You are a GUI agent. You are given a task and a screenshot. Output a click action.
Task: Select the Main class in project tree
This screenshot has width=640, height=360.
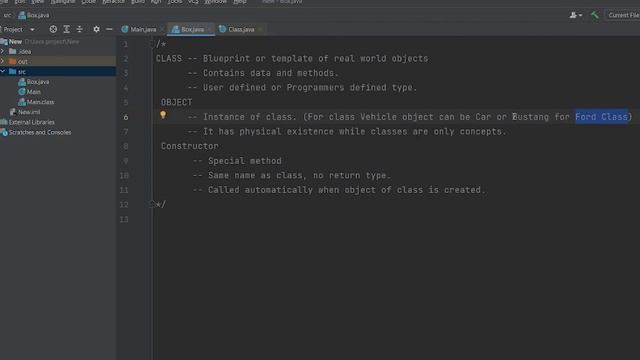click(29, 92)
